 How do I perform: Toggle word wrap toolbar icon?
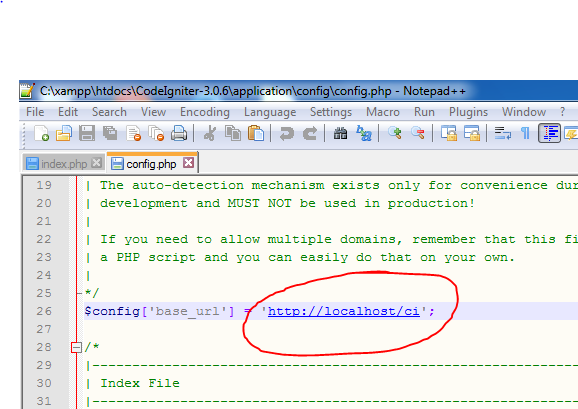(x=502, y=133)
